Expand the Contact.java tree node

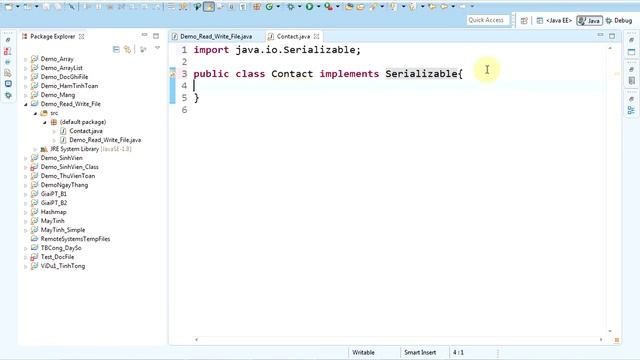coord(54,131)
